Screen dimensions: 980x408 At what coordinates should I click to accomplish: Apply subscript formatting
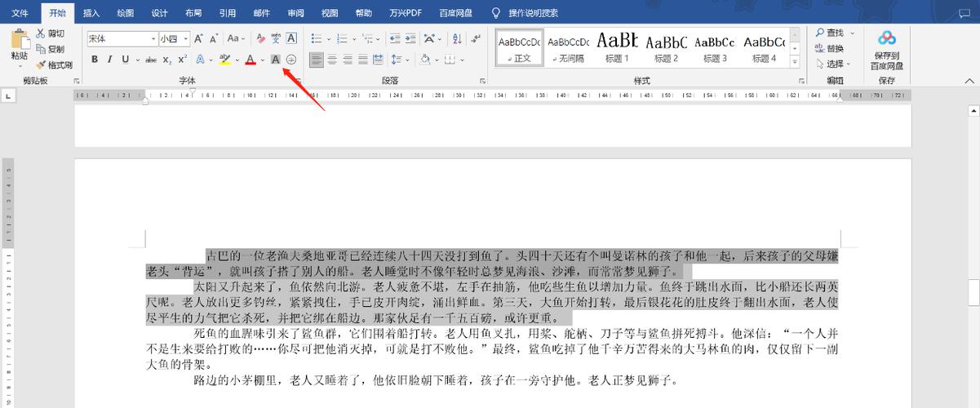click(167, 60)
